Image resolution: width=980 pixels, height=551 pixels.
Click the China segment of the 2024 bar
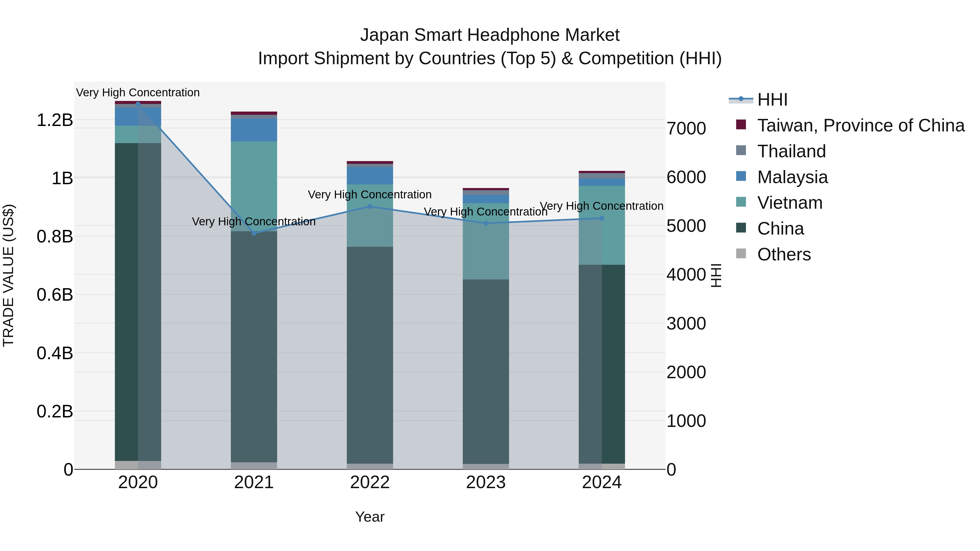coord(602,364)
